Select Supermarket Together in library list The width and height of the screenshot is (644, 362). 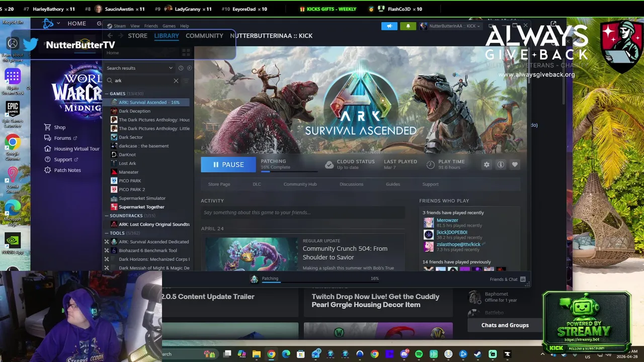[x=141, y=207]
